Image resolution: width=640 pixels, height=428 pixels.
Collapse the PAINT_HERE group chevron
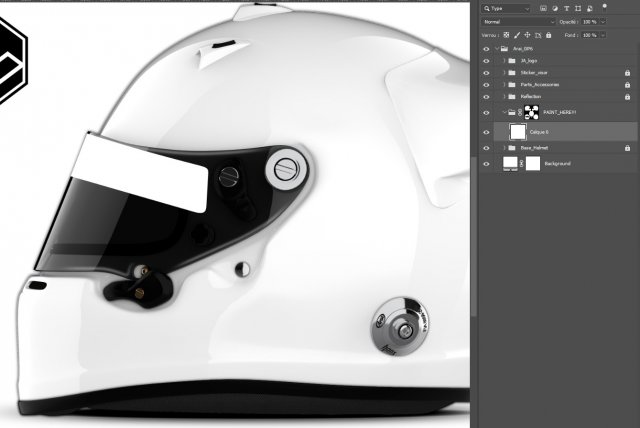tap(504, 112)
